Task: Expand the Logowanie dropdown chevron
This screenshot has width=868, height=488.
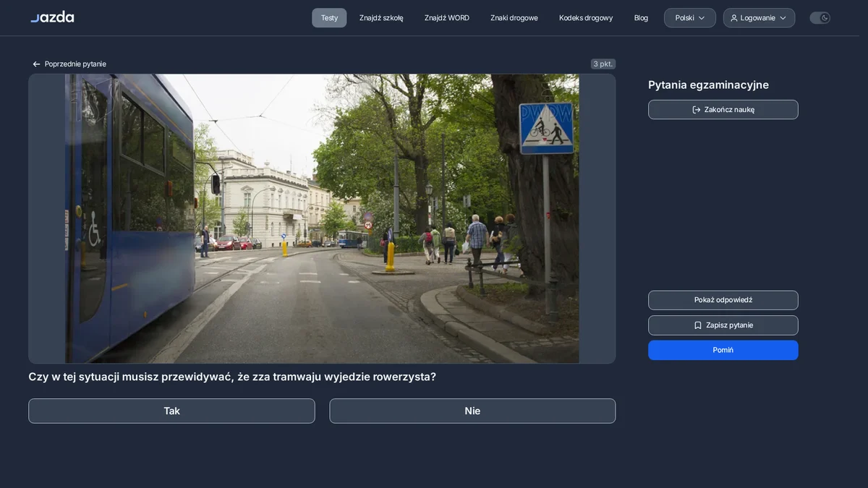Action: (x=783, y=18)
